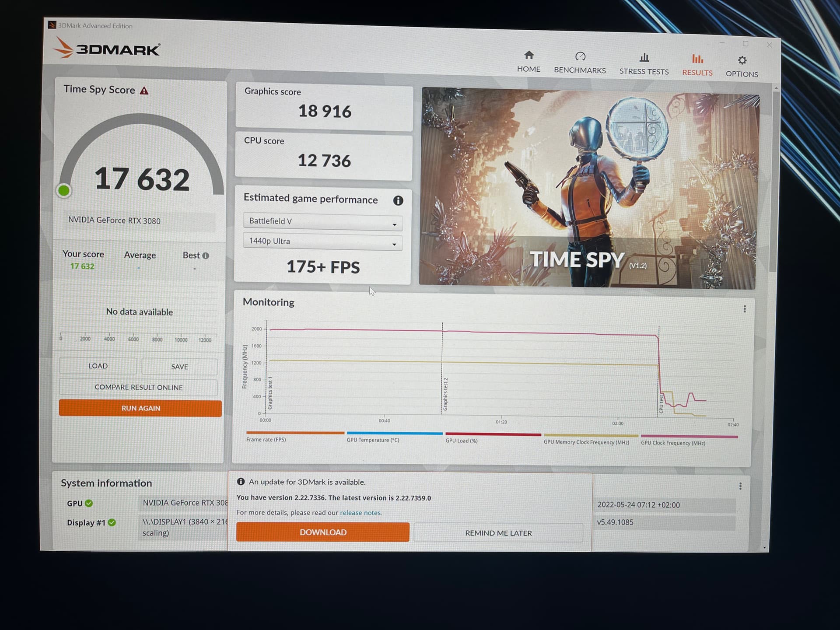Click the scrollbar down arrow
The height and width of the screenshot is (630, 840).
pos(764,547)
